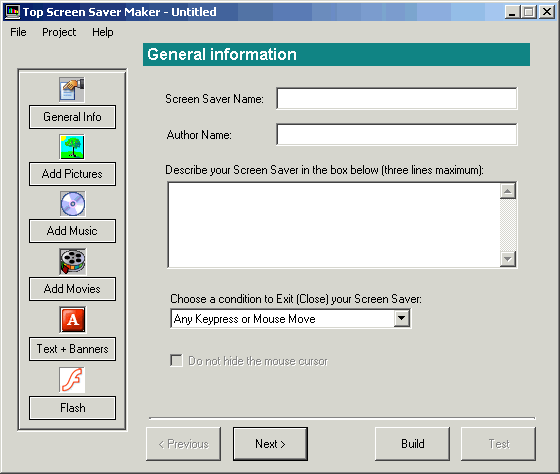Click the Next button

tap(270, 444)
